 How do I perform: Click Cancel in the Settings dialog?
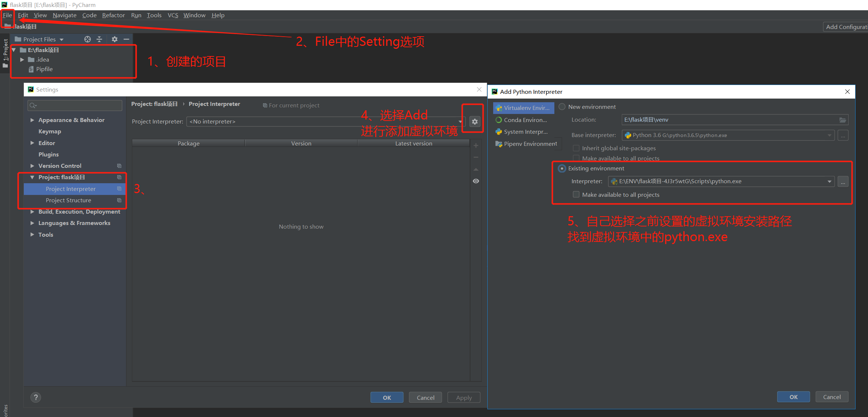pos(425,398)
